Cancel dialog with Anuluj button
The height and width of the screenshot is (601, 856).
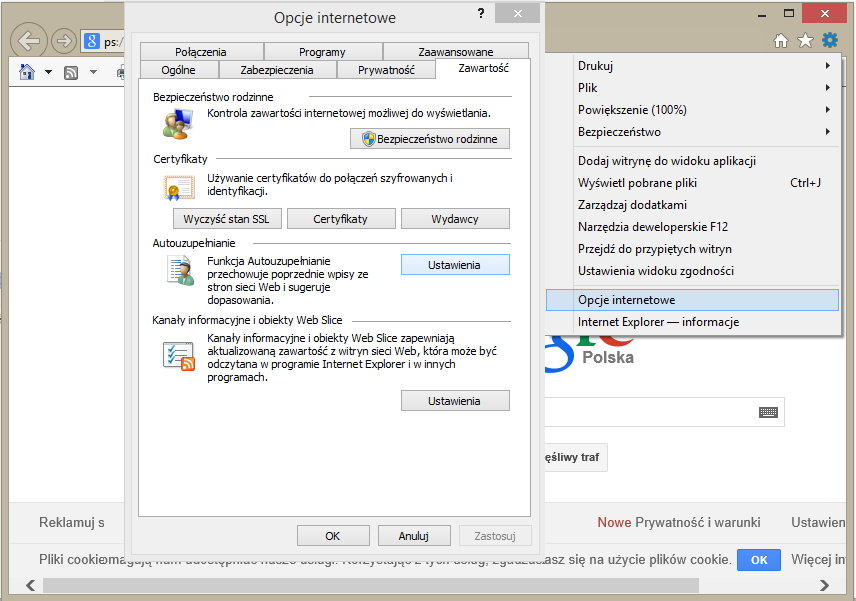414,536
